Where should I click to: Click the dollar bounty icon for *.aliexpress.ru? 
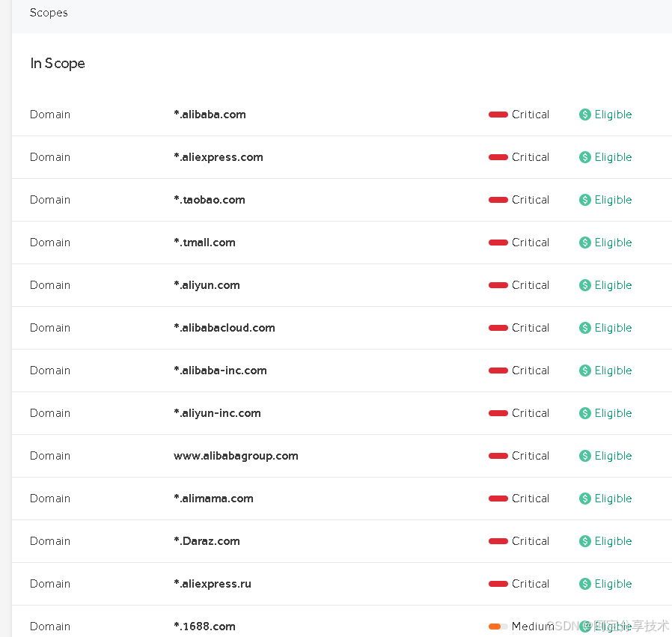(x=584, y=583)
